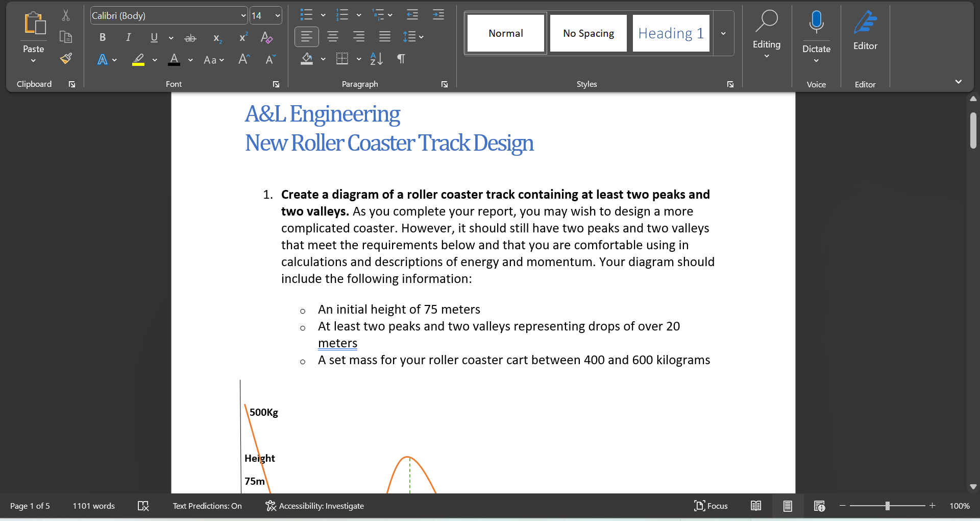The height and width of the screenshot is (521, 980).
Task: Expand the Styles gallery
Action: click(723, 33)
